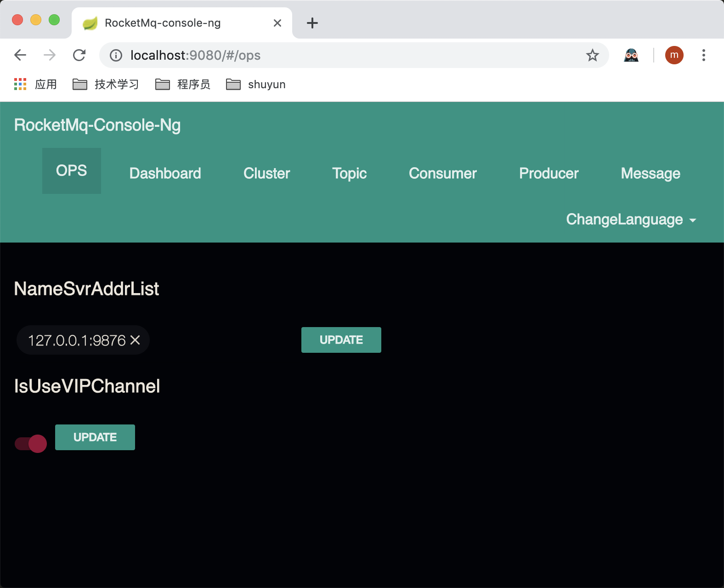Viewport: 724px width, 588px height.
Task: Open the Message tab
Action: 650,174
